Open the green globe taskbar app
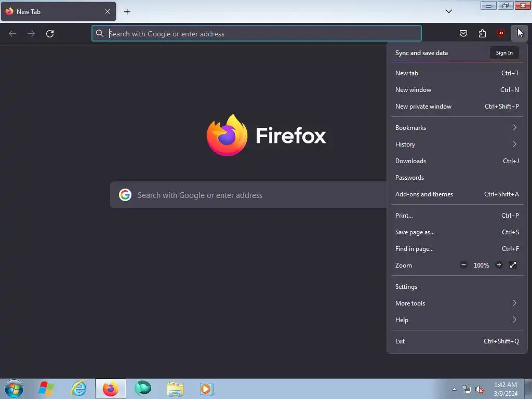 click(143, 389)
